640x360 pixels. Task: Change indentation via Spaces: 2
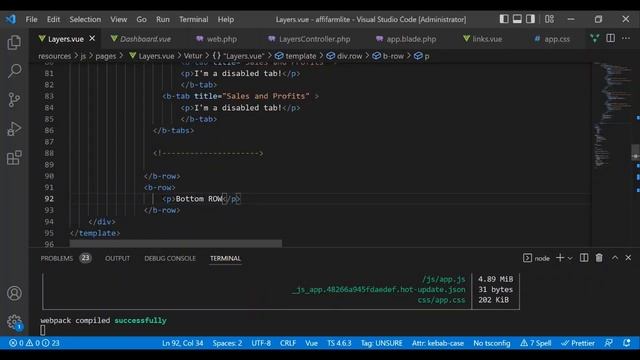pos(227,343)
